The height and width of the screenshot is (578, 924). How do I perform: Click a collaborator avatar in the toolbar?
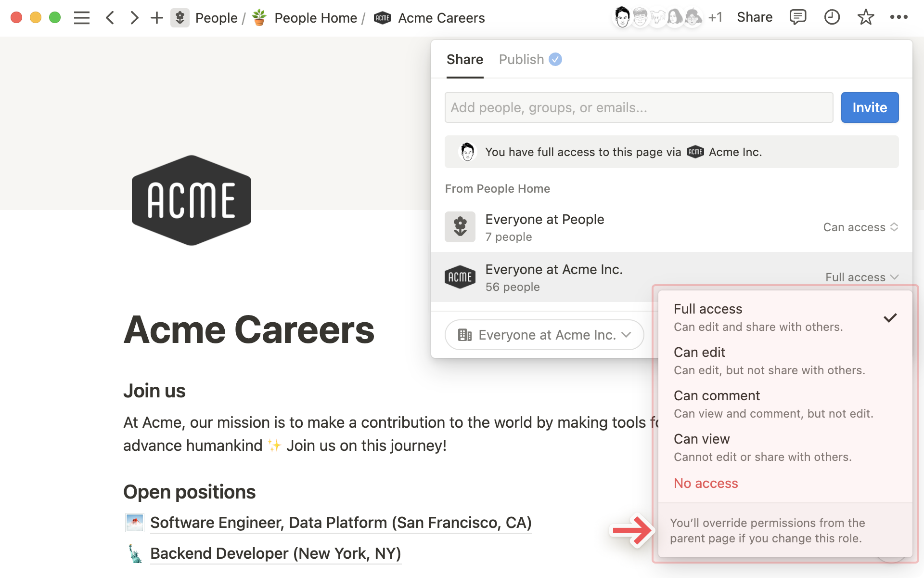pos(623,17)
